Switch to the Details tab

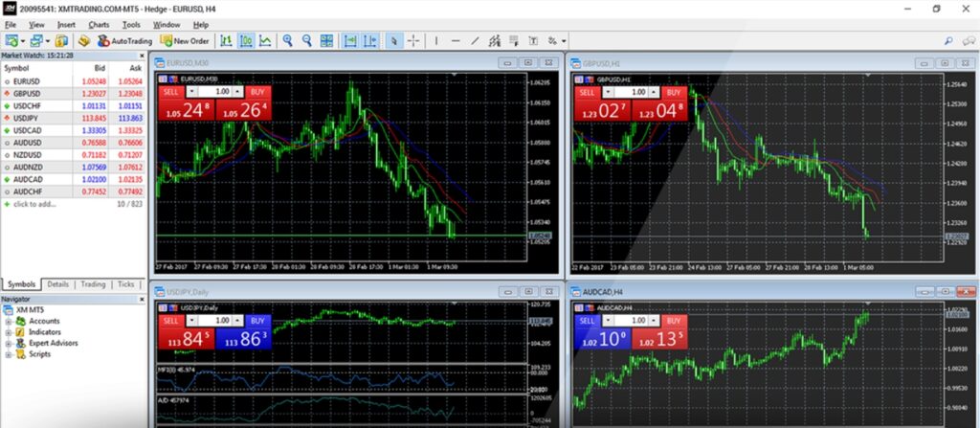[58, 284]
